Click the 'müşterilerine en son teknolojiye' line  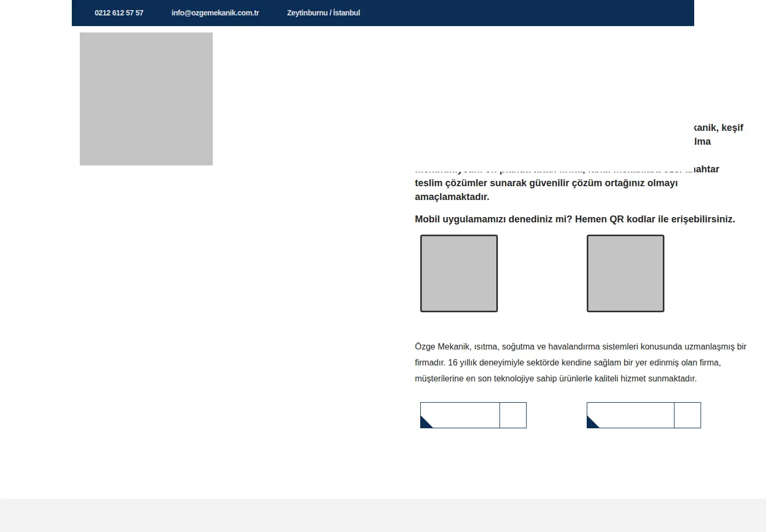pos(556,378)
